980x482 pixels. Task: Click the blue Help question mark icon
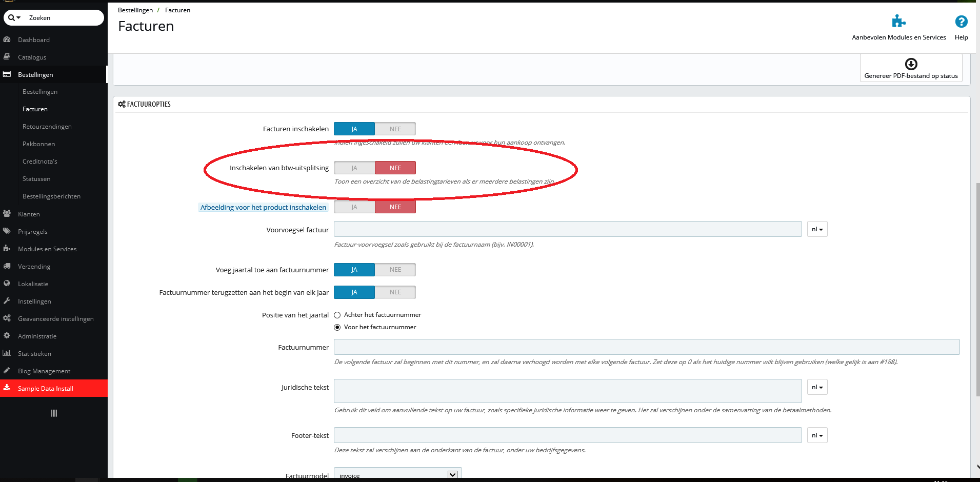click(x=962, y=22)
